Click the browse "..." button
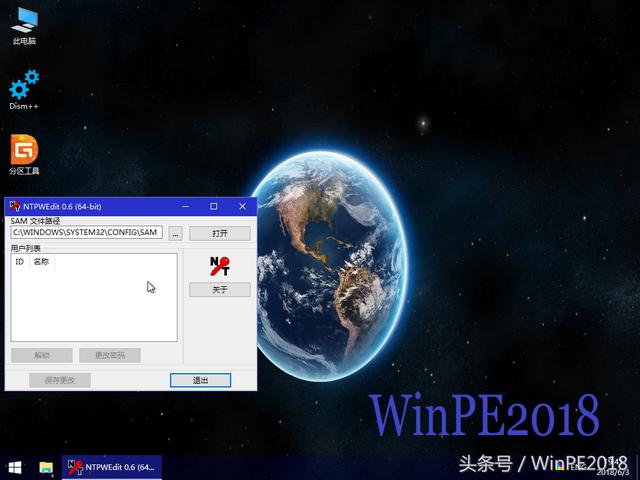The width and height of the screenshot is (640, 480). [x=176, y=234]
